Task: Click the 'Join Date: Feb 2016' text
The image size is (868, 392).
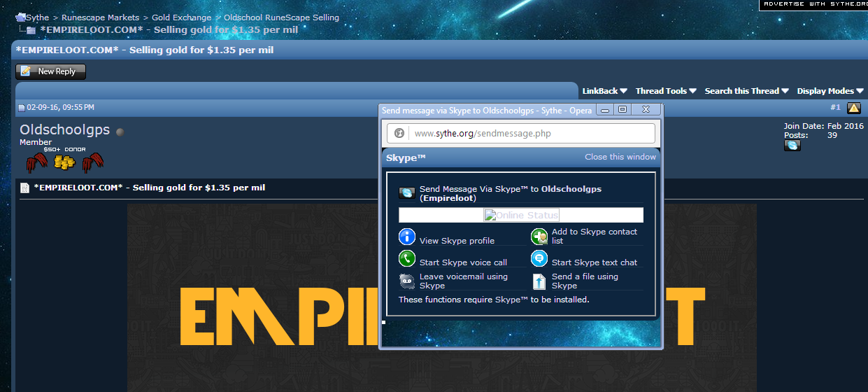Action: click(x=824, y=126)
